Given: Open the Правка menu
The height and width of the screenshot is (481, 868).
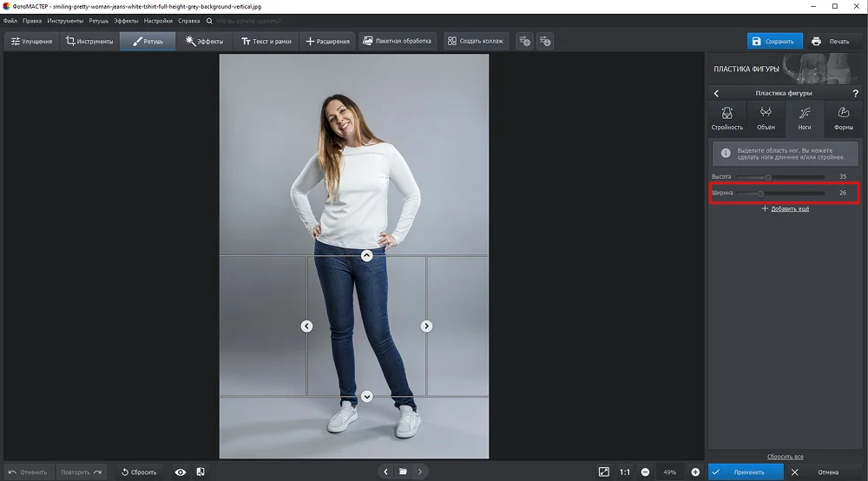Looking at the screenshot, I should coord(32,21).
